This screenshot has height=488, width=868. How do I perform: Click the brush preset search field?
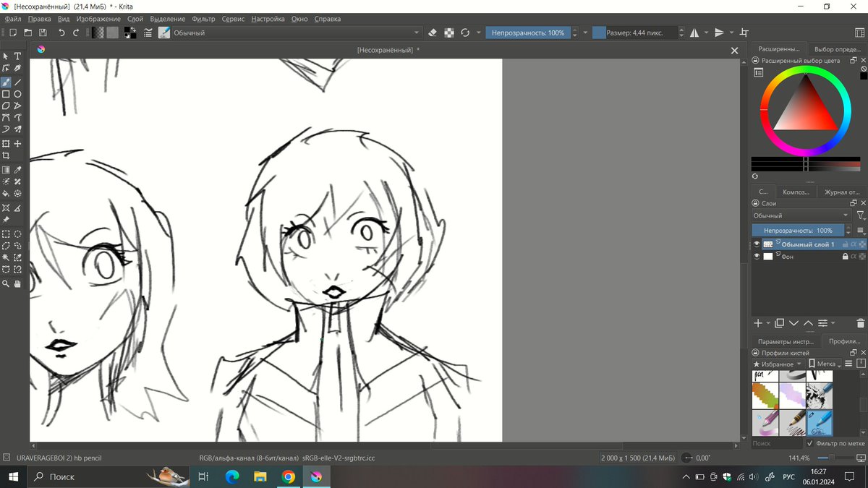[x=777, y=443]
